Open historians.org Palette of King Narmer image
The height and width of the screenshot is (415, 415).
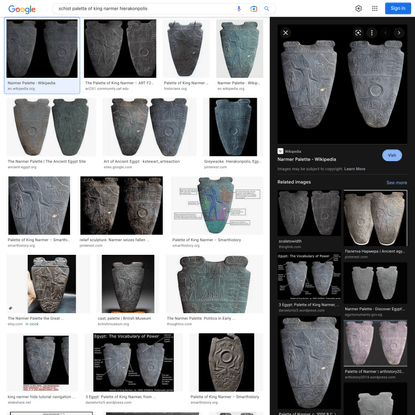click(186, 49)
